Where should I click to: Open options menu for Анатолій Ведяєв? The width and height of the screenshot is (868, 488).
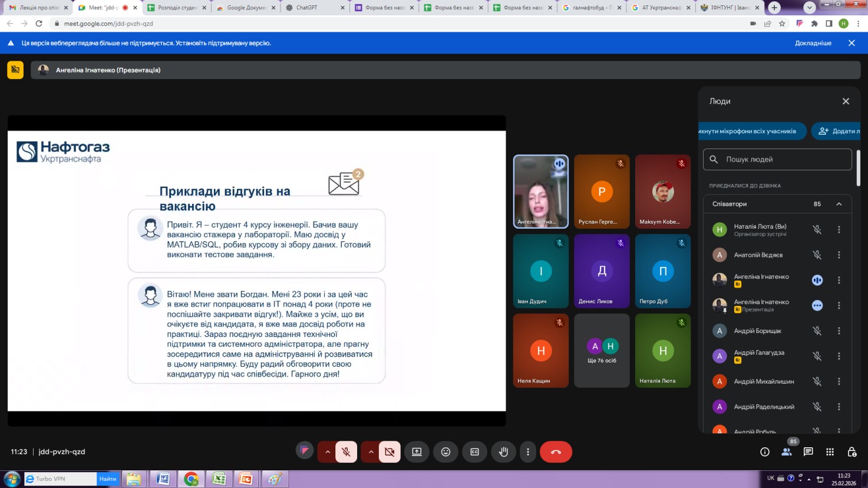click(839, 255)
